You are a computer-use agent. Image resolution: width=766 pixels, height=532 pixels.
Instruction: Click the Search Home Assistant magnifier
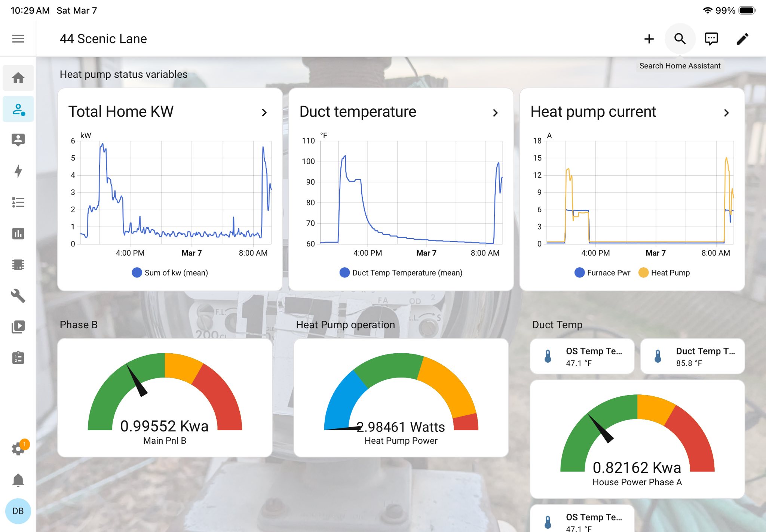click(680, 39)
